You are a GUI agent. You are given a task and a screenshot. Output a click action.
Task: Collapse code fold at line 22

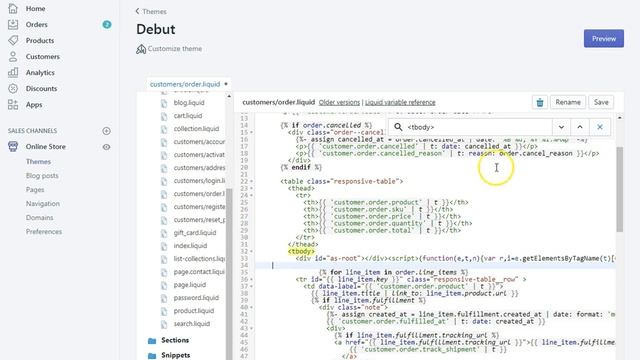coord(251,181)
